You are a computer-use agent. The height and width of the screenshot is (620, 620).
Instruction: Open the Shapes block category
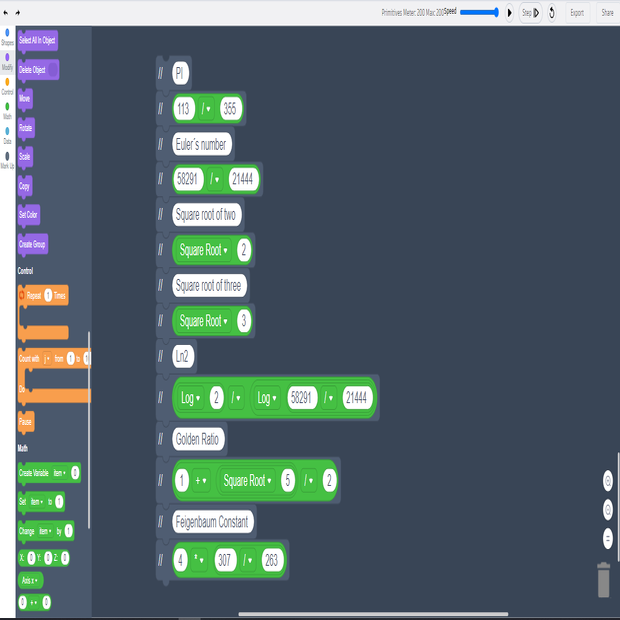tap(7, 38)
